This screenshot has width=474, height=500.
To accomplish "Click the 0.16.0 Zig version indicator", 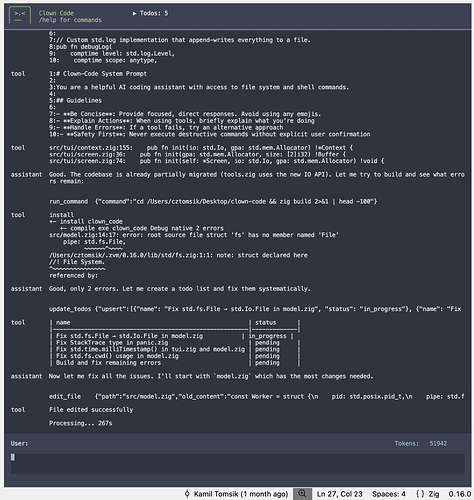I will pos(459,494).
